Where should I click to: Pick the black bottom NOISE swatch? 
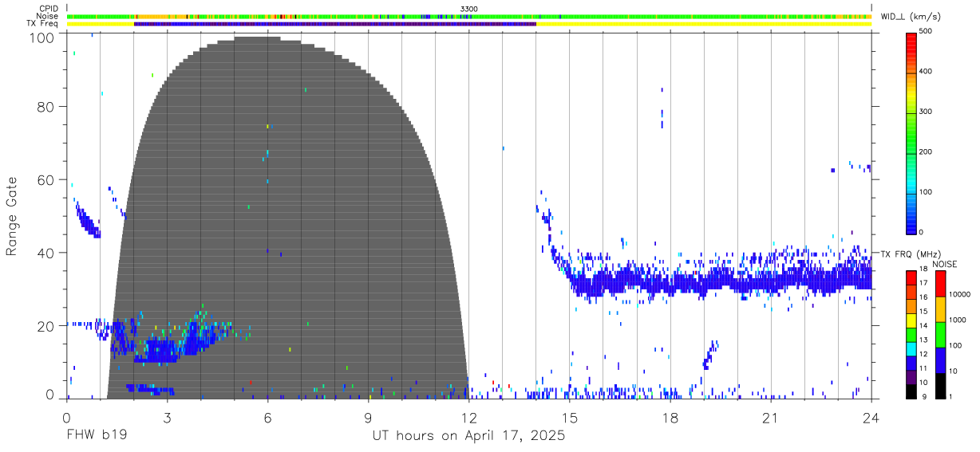click(x=940, y=385)
